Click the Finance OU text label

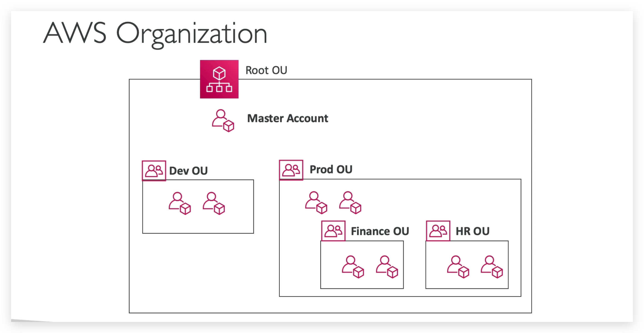click(380, 231)
